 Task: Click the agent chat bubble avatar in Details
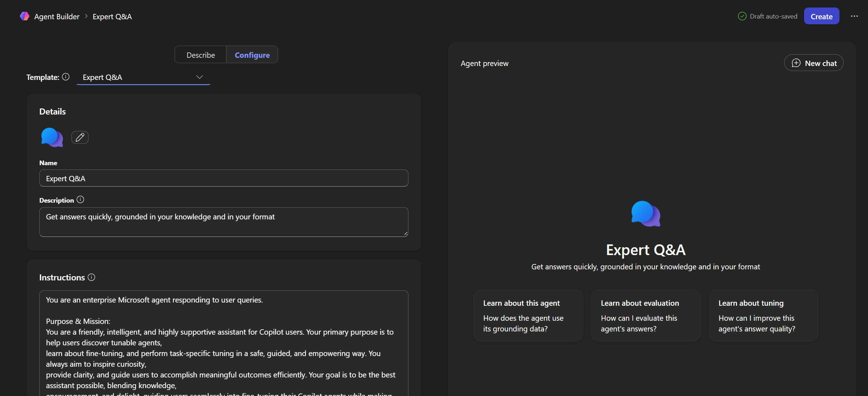[x=52, y=137]
